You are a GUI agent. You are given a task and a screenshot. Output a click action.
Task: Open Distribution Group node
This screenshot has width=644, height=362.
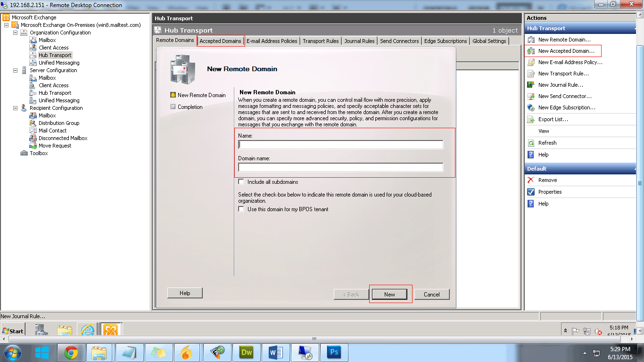59,123
